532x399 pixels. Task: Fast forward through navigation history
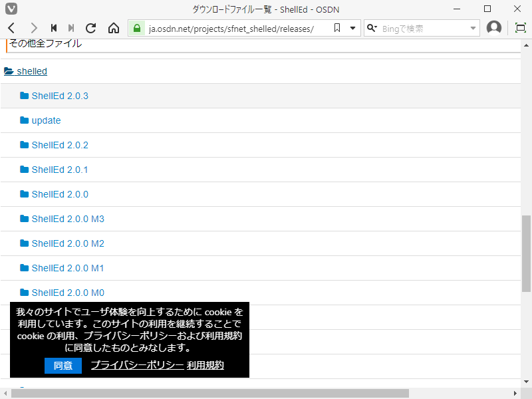point(71,28)
